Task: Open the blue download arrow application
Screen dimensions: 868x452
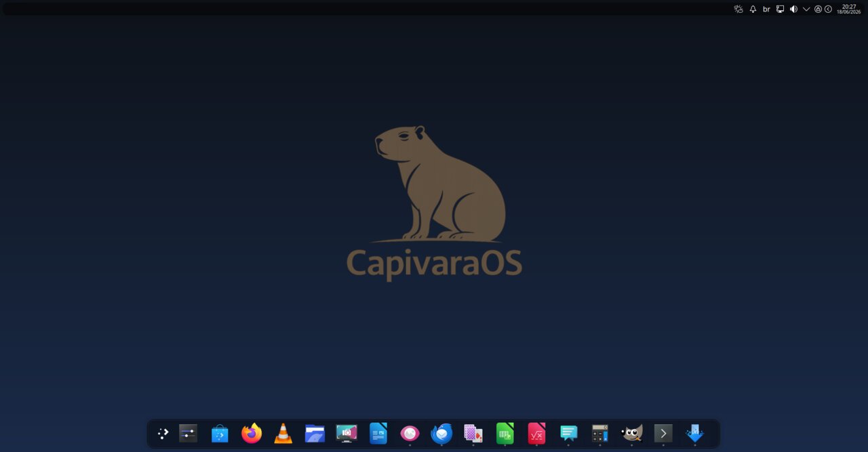Action: point(695,434)
